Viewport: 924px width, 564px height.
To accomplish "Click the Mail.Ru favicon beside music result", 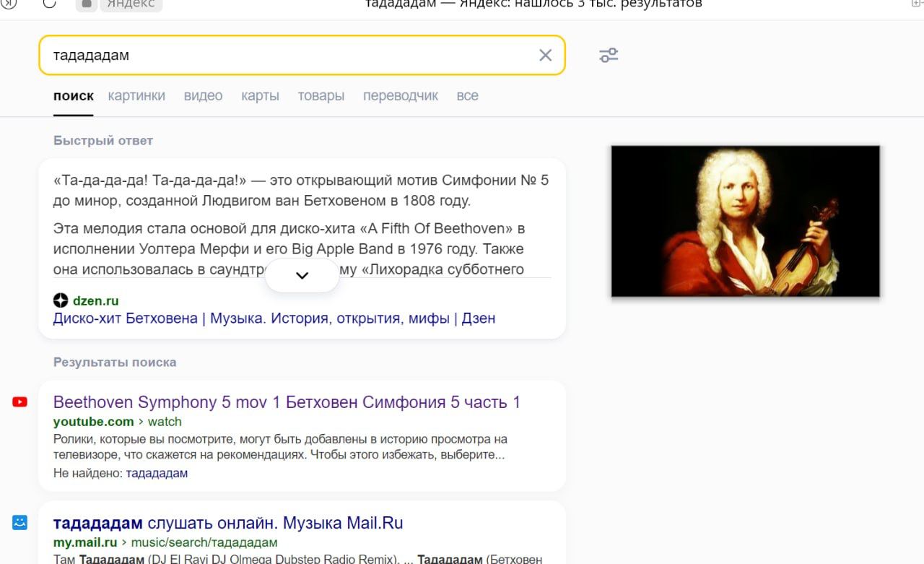I will click(20, 522).
